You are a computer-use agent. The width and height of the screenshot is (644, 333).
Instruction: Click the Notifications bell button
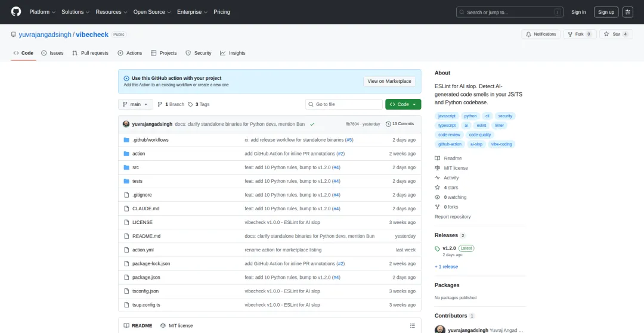tap(541, 35)
